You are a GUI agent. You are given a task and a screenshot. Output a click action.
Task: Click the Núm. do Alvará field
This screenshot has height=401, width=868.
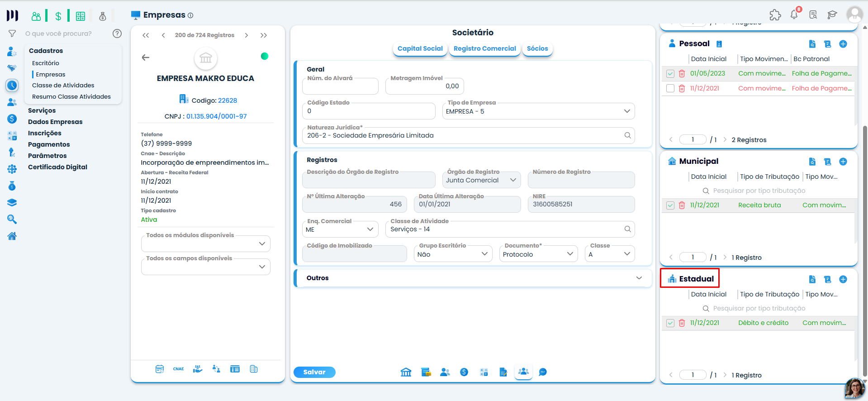click(x=340, y=86)
